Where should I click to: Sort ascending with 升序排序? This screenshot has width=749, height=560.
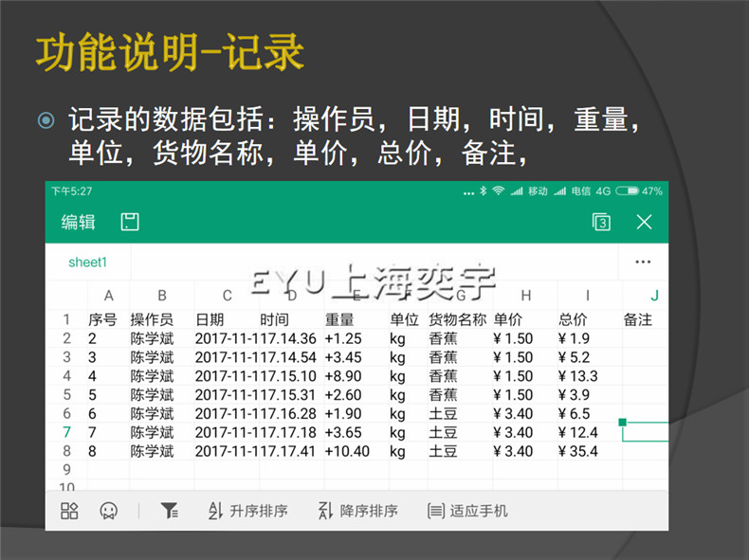pyautogui.click(x=247, y=511)
